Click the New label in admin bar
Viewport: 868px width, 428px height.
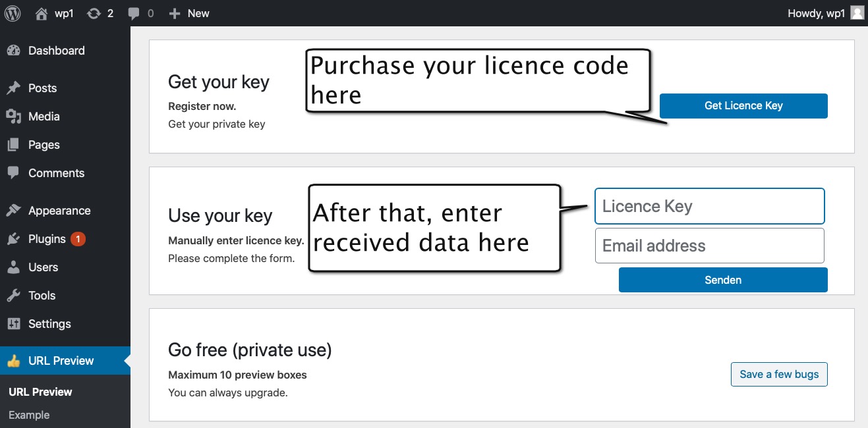point(198,13)
